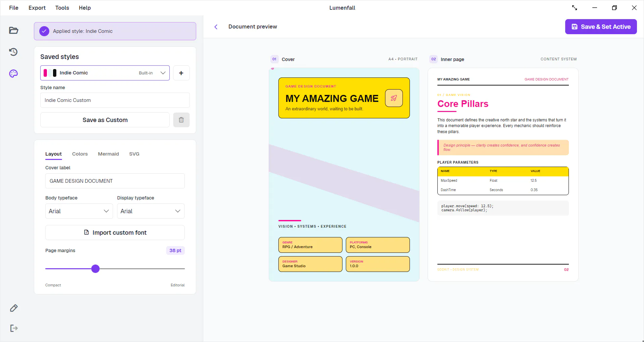Click the RPG / Adventure genre card

310,245
